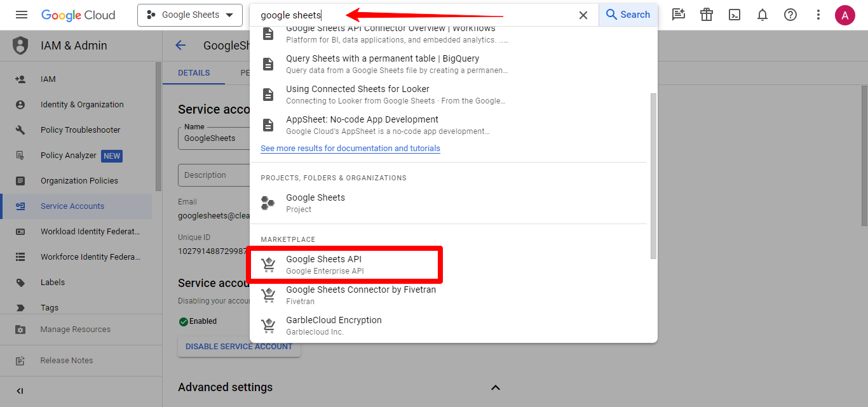Open the three-dot more options menu
Viewport: 868px width, 407px height.
coord(818,15)
